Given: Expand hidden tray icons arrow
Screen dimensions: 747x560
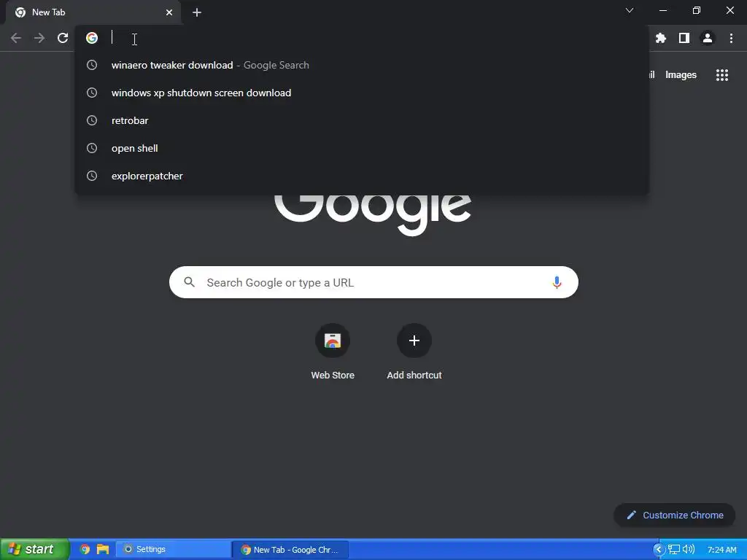Looking at the screenshot, I should [659, 550].
